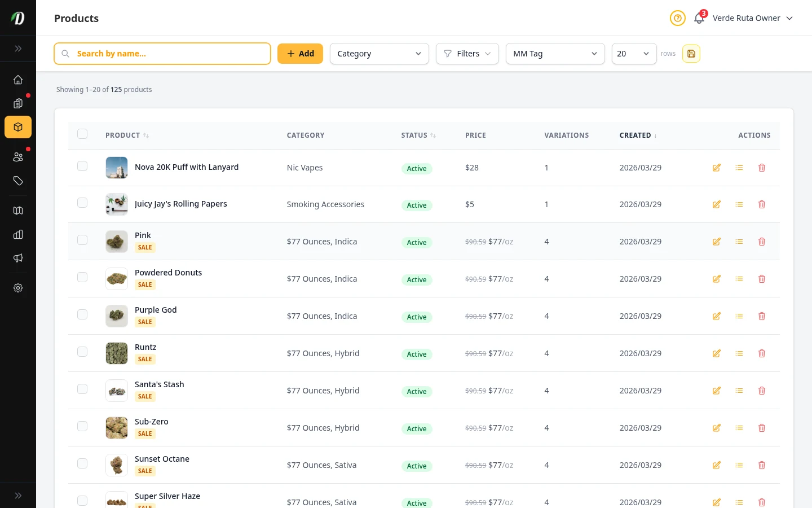812x508 pixels.
Task: Change rows count via the 20 dropdown
Action: (x=634, y=53)
